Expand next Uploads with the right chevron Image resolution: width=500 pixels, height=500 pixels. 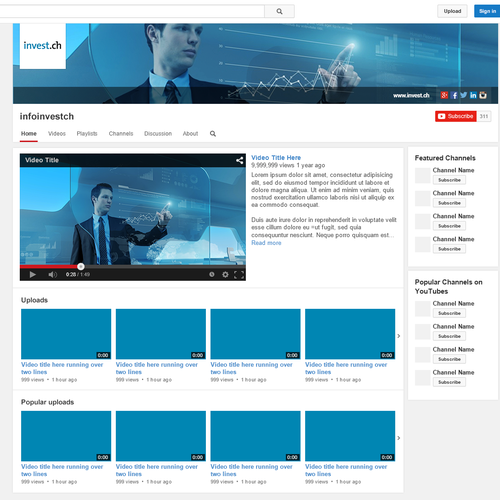tap(399, 336)
